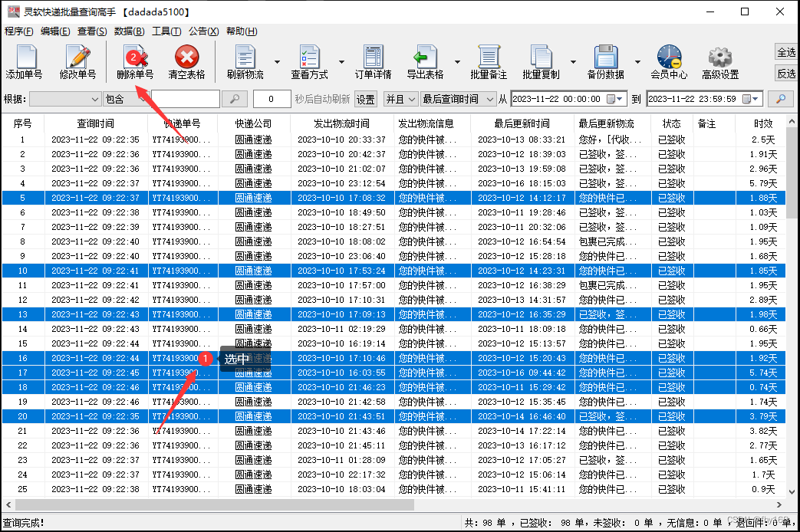The width and height of the screenshot is (800, 532).
Task: Click the 全选 button
Action: (786, 52)
